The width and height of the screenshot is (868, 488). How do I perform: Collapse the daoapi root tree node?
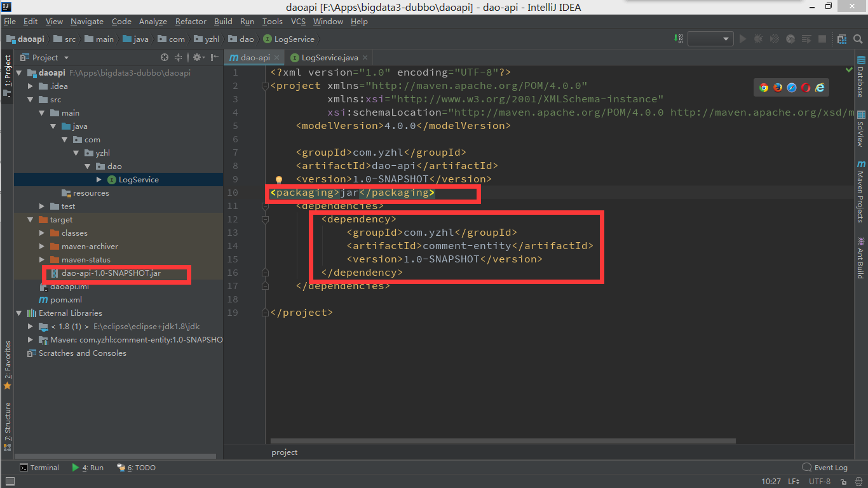click(20, 73)
